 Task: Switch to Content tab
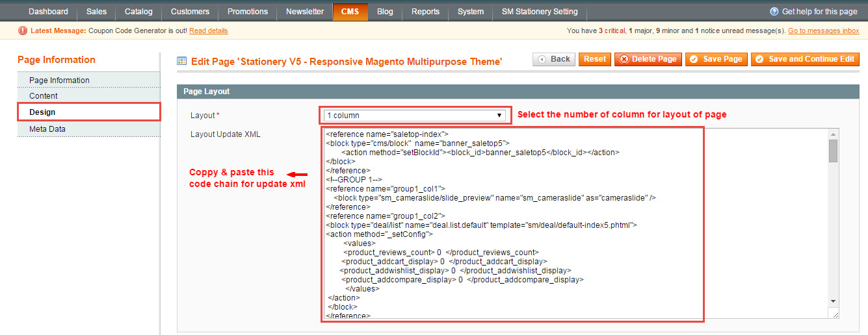(88, 96)
